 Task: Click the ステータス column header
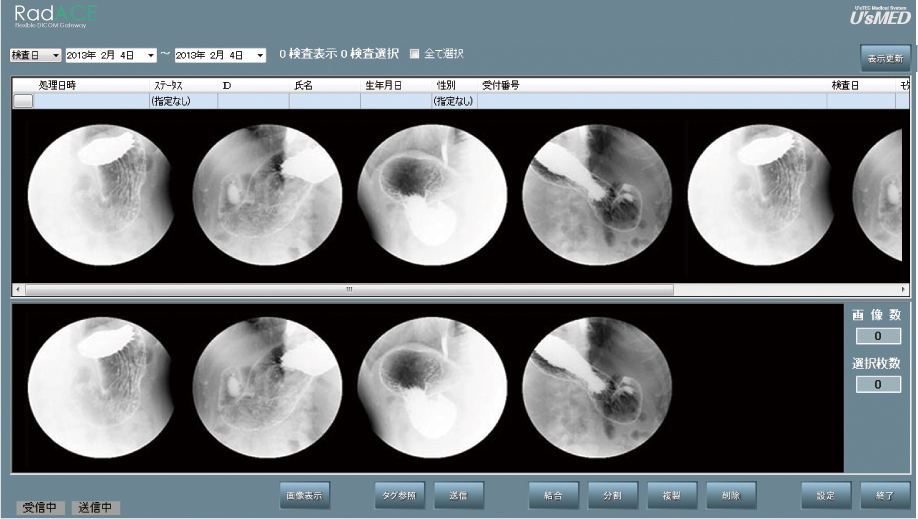(168, 86)
